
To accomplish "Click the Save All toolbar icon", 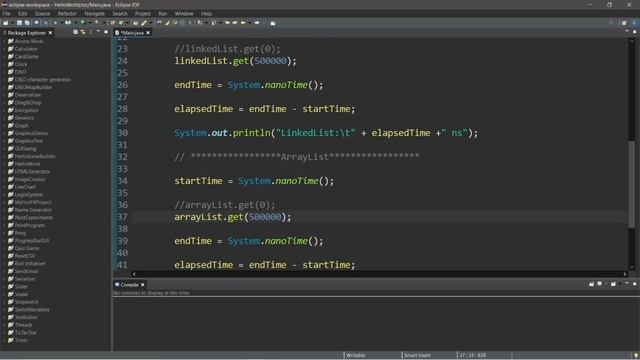I will [x=27, y=23].
